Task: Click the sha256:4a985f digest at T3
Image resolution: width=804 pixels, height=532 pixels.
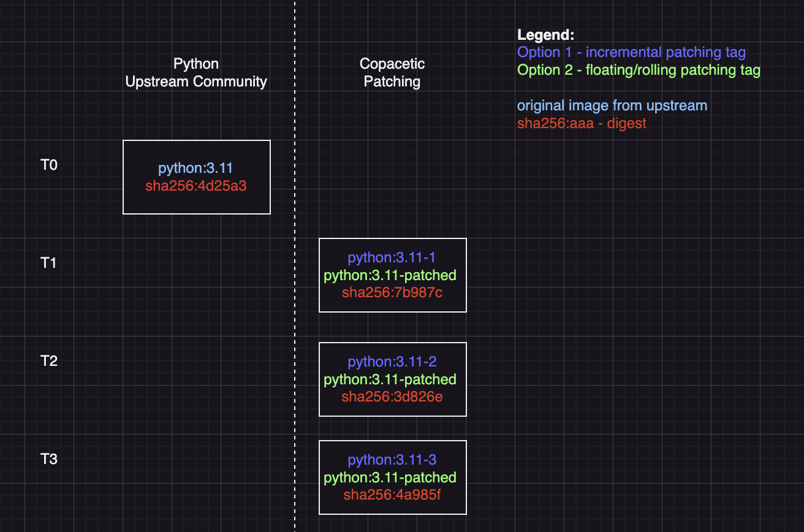Action: pos(392,495)
